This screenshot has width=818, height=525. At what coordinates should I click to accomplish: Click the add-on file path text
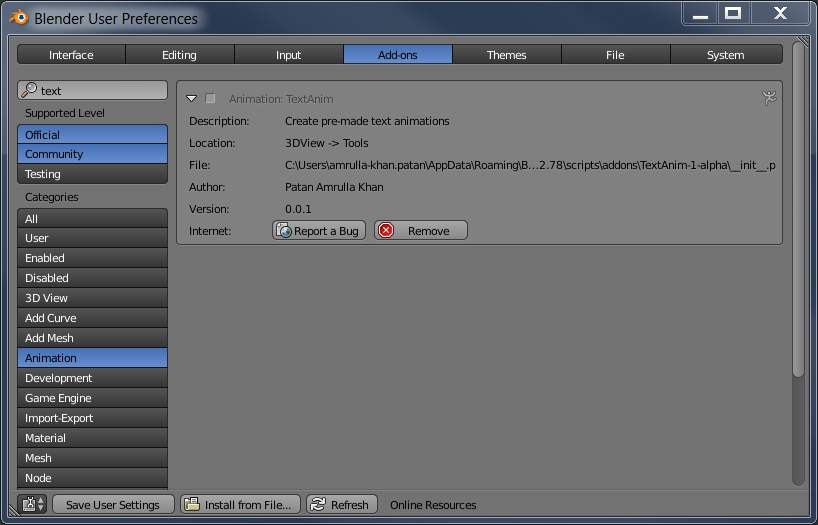[x=530, y=165]
